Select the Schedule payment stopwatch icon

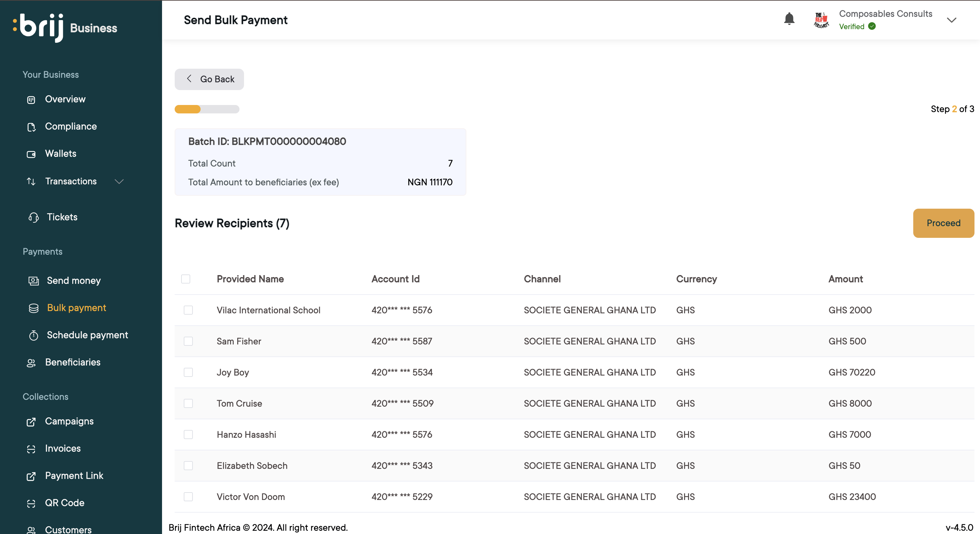pos(33,335)
